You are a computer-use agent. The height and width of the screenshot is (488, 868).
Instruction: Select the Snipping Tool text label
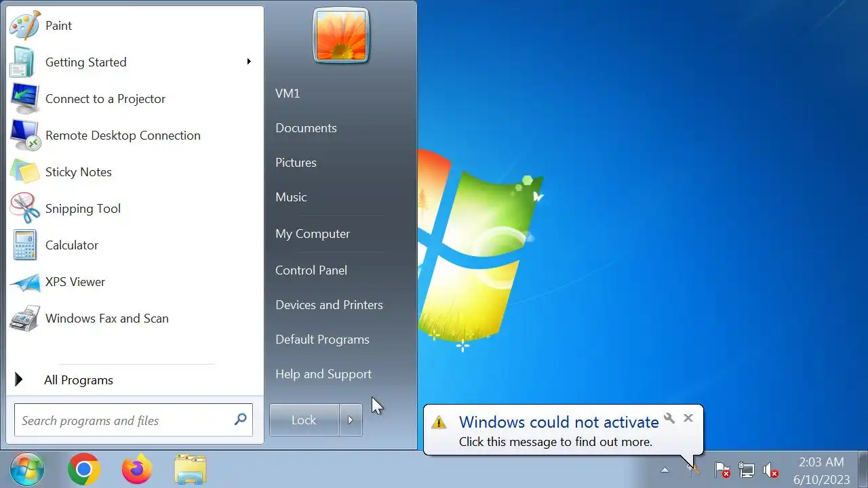(83, 209)
